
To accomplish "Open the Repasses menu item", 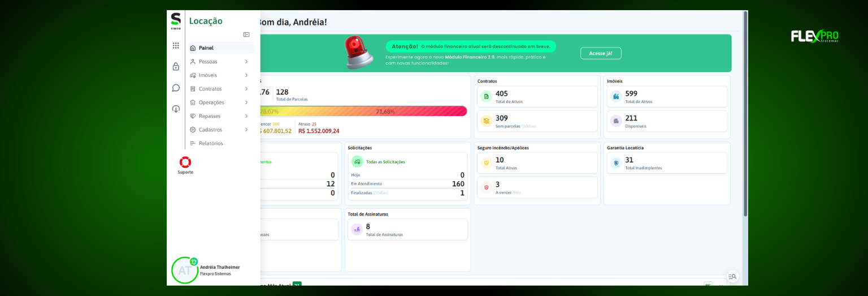I will coord(221,116).
